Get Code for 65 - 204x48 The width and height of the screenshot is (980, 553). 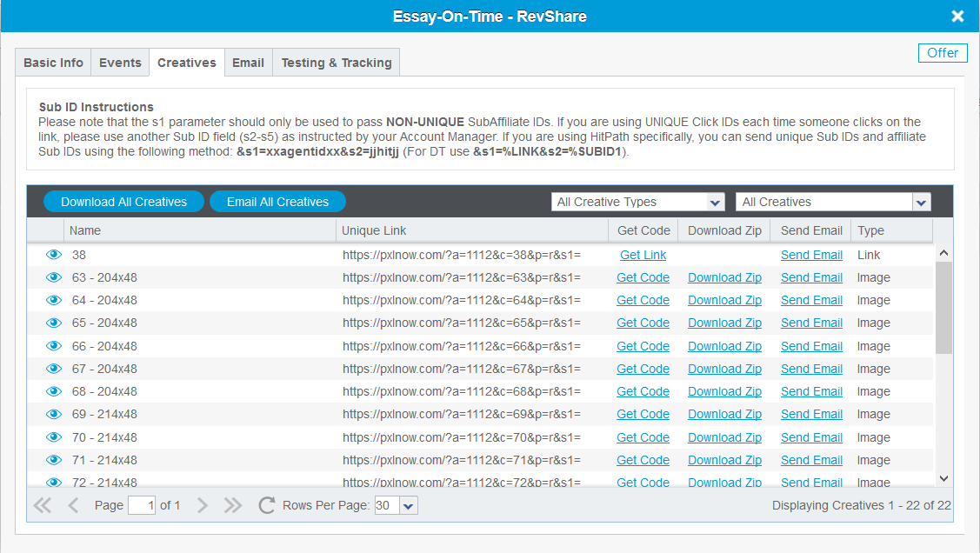(x=643, y=323)
